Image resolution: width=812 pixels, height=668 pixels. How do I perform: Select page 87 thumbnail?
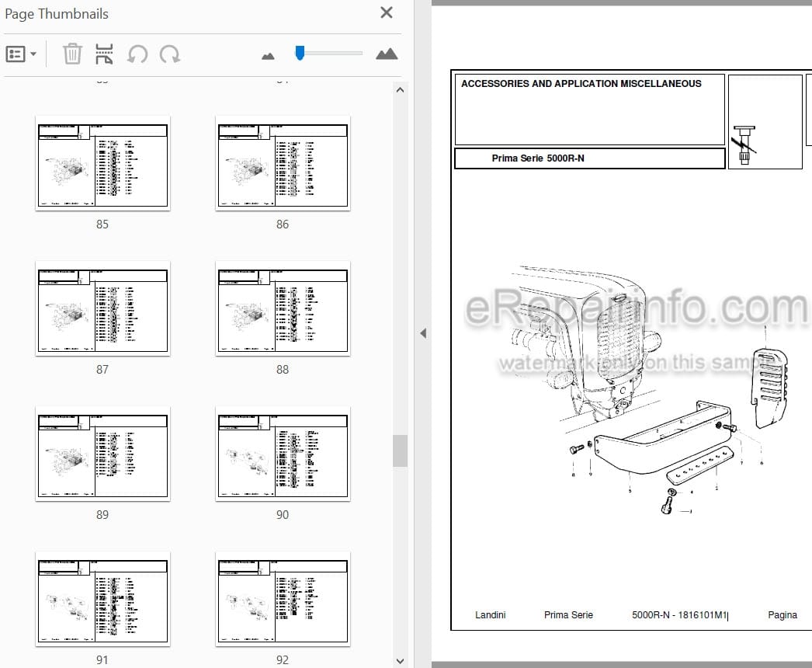102,308
